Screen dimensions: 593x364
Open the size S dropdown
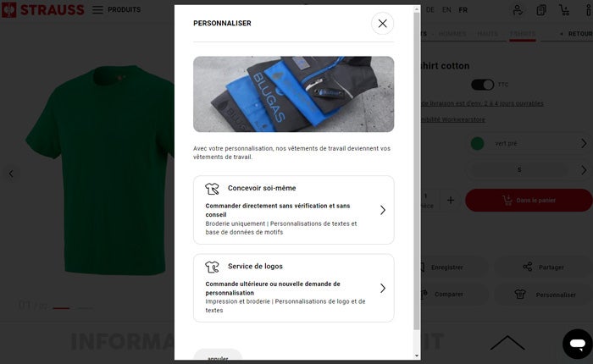point(529,170)
